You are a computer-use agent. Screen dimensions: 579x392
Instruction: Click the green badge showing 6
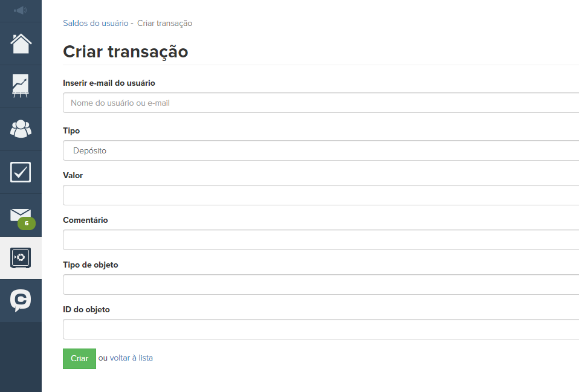(27, 223)
